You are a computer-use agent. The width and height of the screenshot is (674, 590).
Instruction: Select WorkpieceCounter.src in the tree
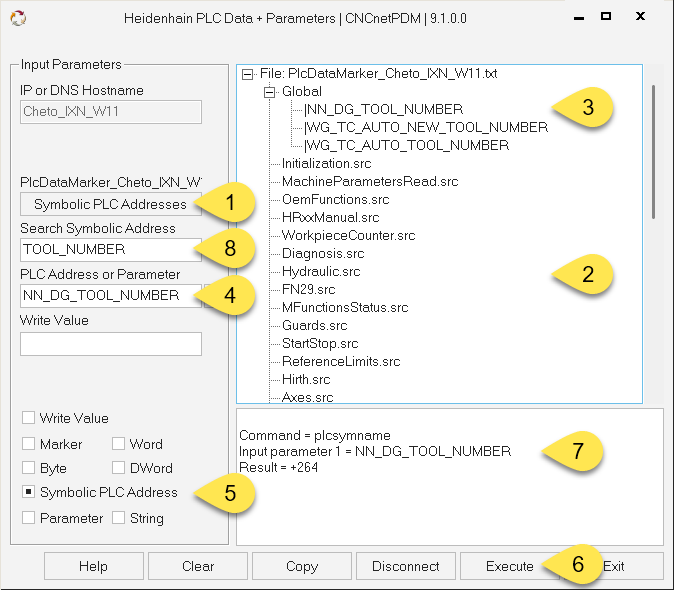tap(349, 236)
